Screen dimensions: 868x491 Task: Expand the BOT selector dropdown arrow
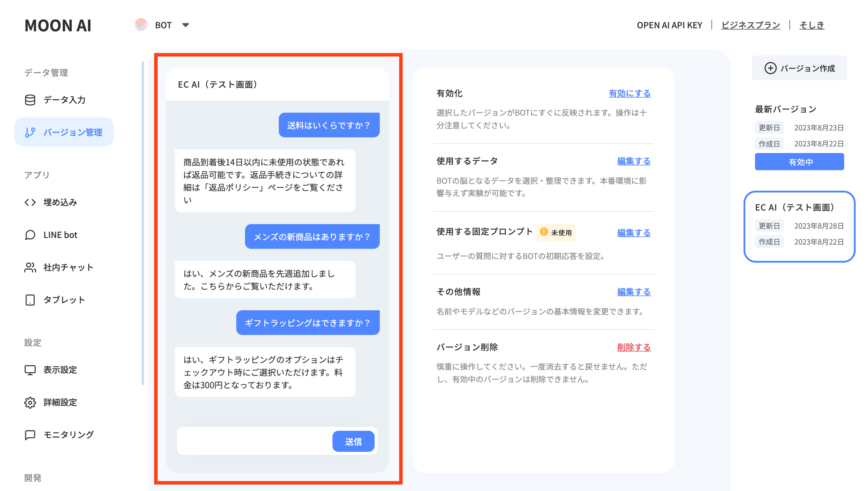[186, 25]
